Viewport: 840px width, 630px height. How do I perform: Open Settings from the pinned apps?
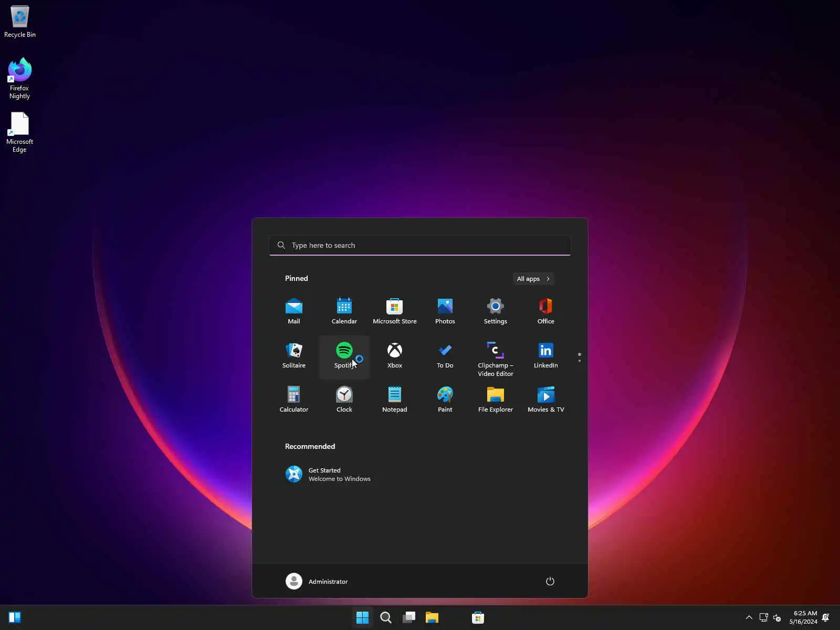point(496,311)
